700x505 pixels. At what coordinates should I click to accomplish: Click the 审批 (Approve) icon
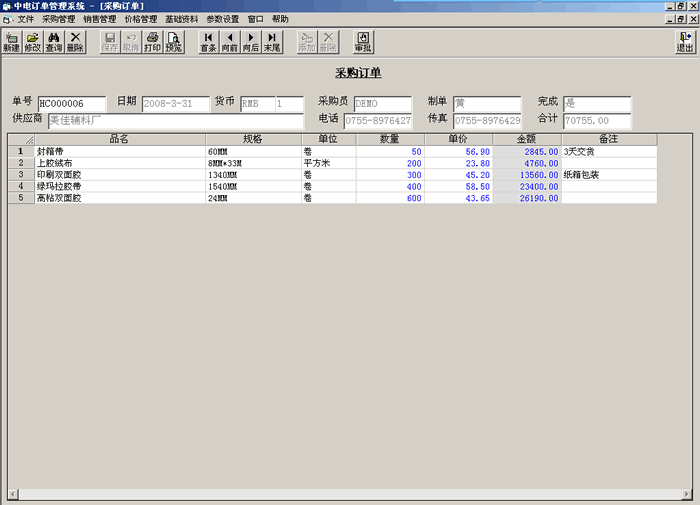363,42
